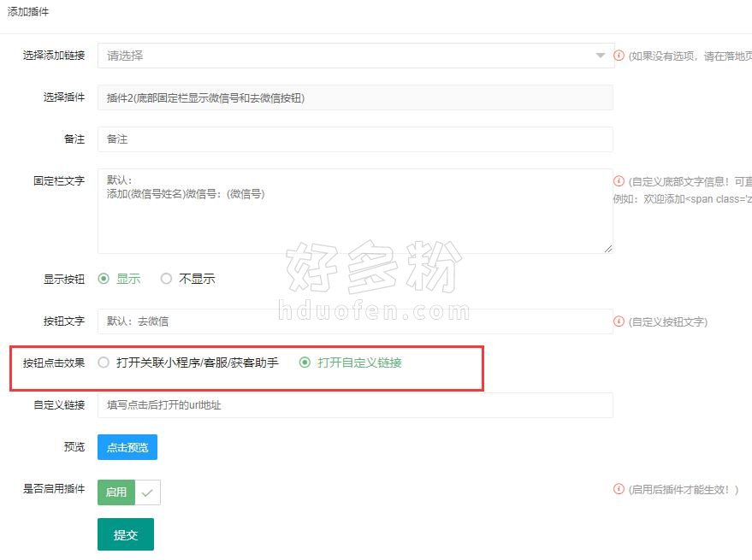Focus the 备注 input field
This screenshot has height=560, width=752.
[x=355, y=139]
